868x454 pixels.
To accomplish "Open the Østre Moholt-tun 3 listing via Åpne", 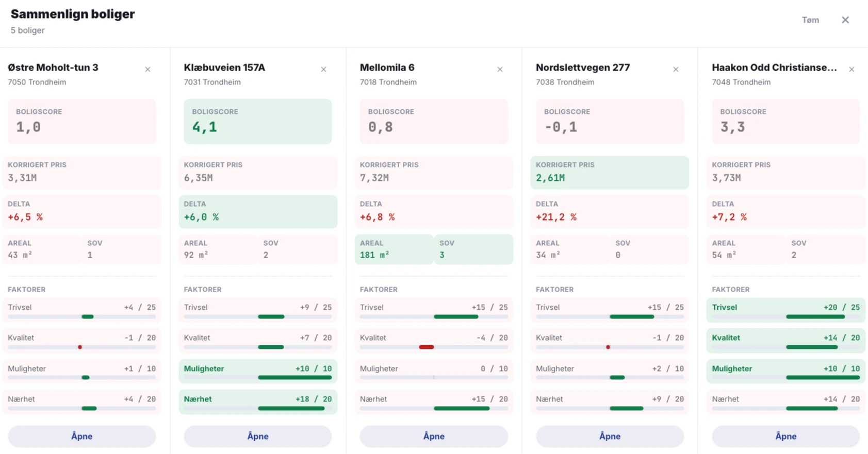I will (81, 436).
